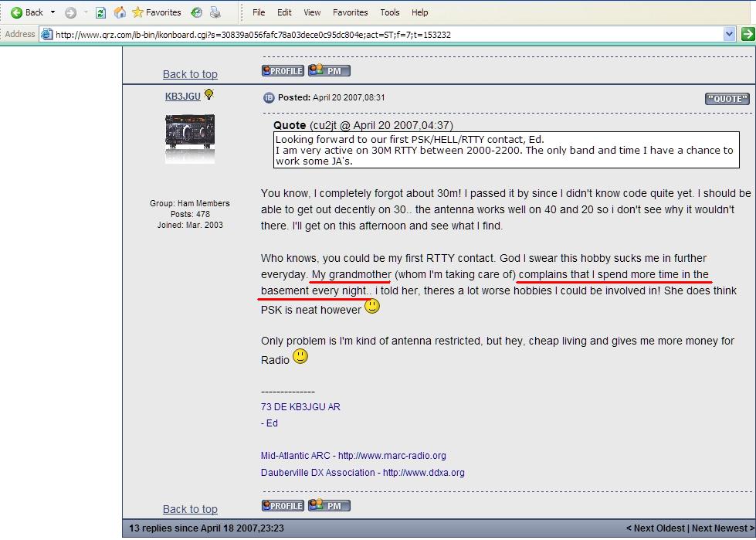Screen dimensions: 756x540
Task: Open the View menu
Action: pos(312,12)
